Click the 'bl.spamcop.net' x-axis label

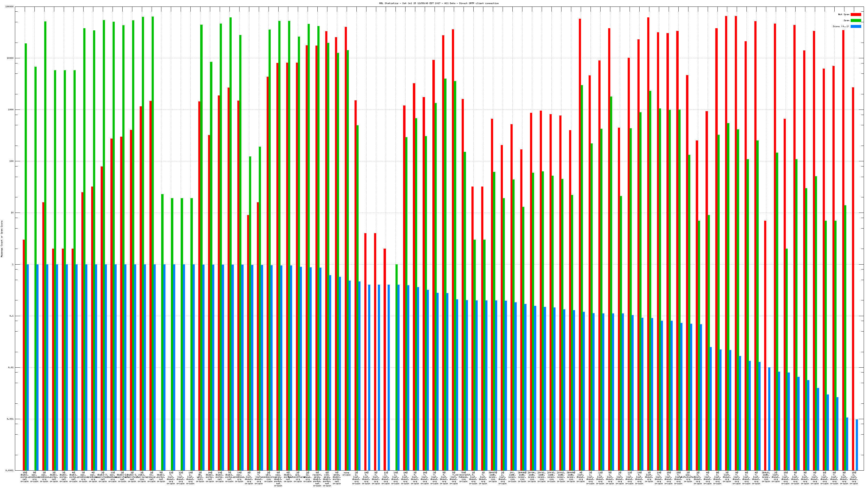click(x=152, y=477)
